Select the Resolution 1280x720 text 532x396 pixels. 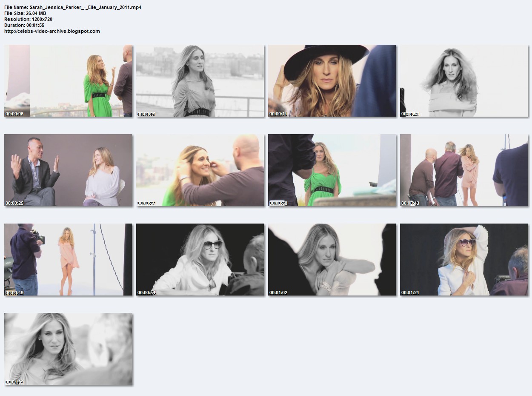coord(28,19)
